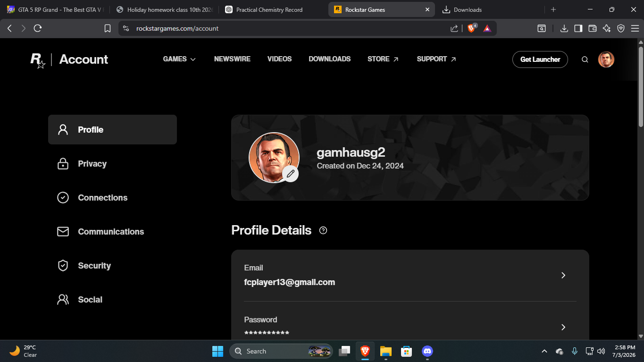
Task: Toggle the browser sidebar panel
Action: pyautogui.click(x=578, y=28)
